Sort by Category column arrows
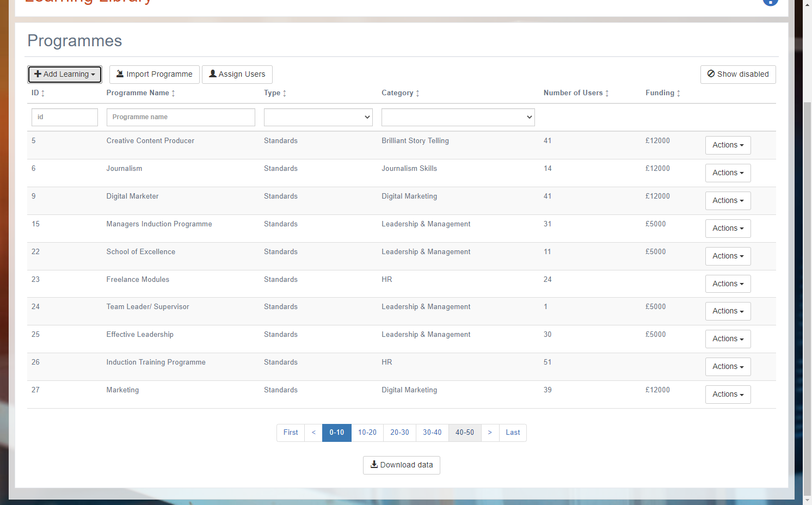 (x=417, y=93)
